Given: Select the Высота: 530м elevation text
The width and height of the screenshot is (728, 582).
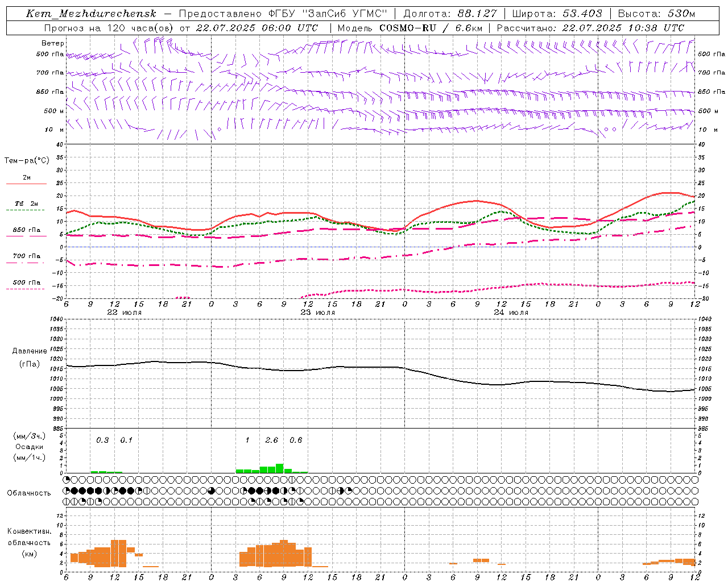Looking at the screenshot, I should [x=656, y=14].
